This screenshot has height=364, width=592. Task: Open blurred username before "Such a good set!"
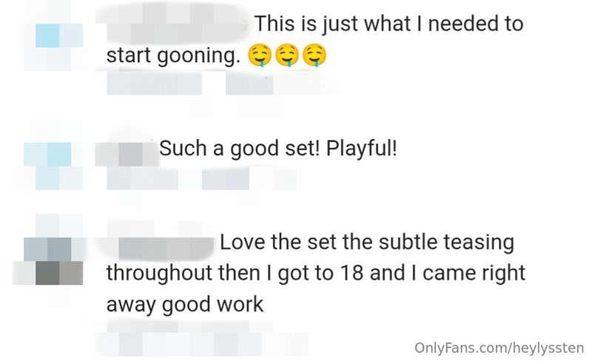127,153
